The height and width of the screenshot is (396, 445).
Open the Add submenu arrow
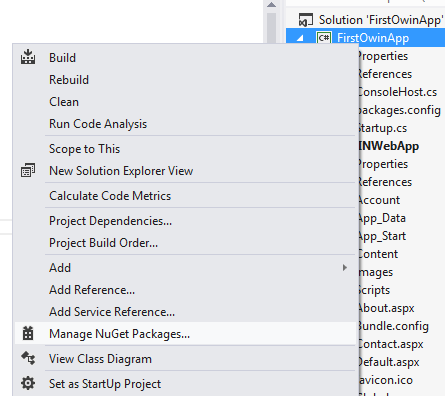point(345,267)
